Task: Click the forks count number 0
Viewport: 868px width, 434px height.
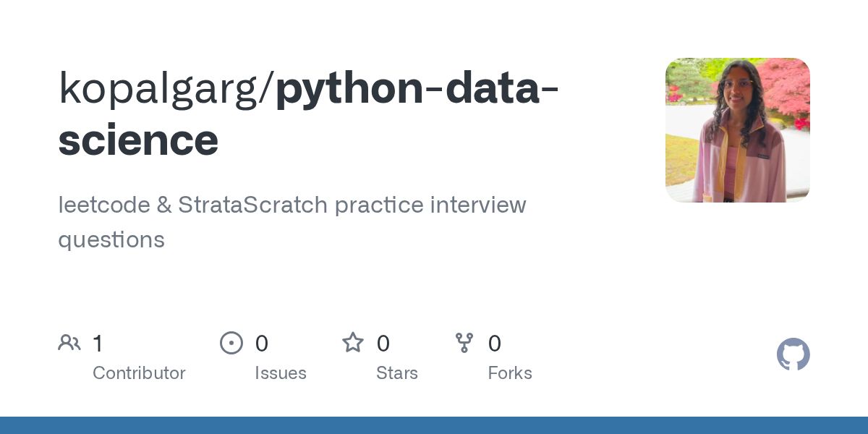Action: pos(495,344)
